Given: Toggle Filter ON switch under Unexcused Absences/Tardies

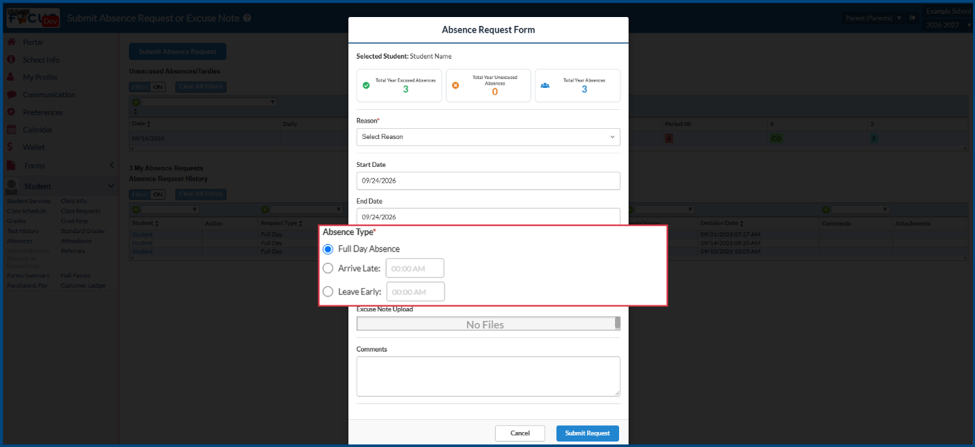Looking at the screenshot, I should [147, 87].
